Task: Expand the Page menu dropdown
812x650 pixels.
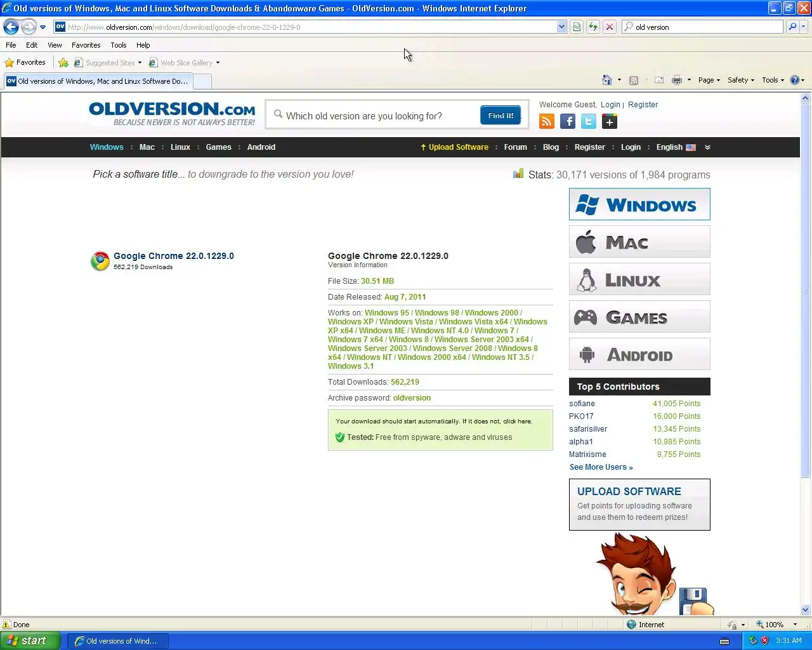Action: pyautogui.click(x=709, y=80)
